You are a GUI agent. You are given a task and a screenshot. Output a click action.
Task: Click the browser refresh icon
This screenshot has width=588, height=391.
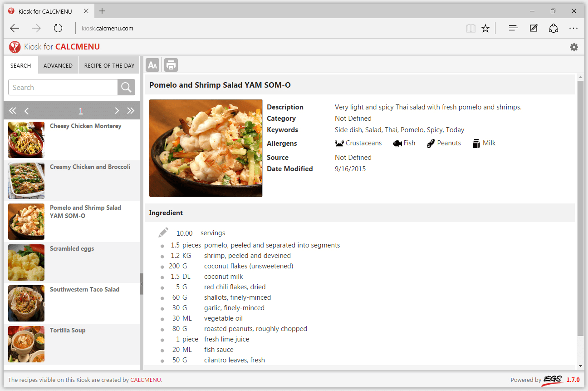pos(58,28)
